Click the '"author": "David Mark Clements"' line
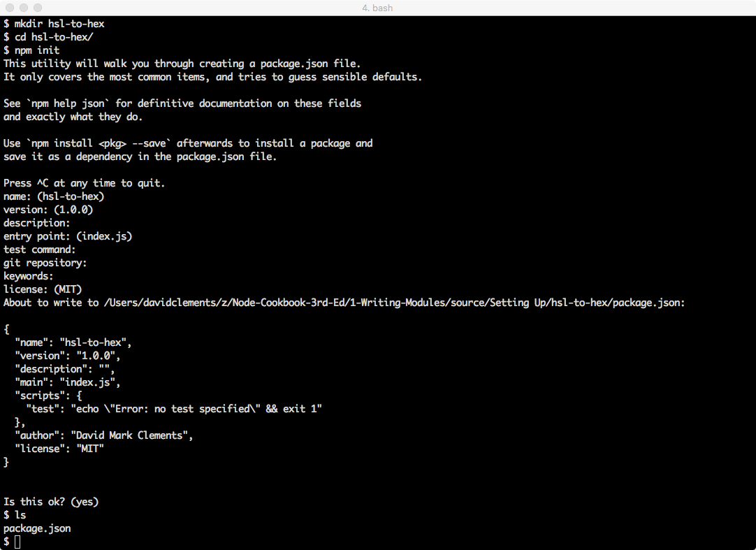756x550 pixels. pos(103,435)
